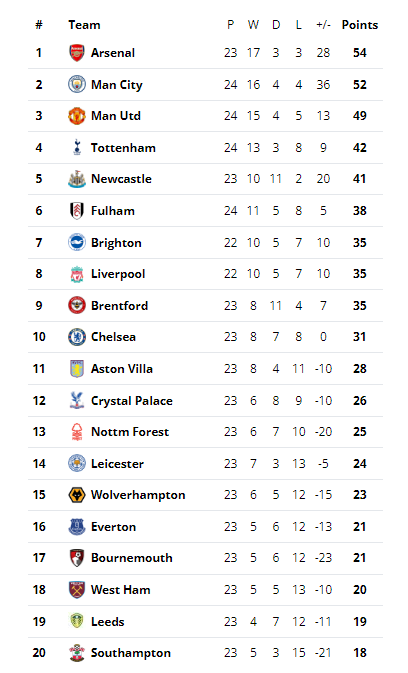Click Leicester's 24 points value
Image resolution: width=408 pixels, height=673 pixels.
tap(360, 464)
